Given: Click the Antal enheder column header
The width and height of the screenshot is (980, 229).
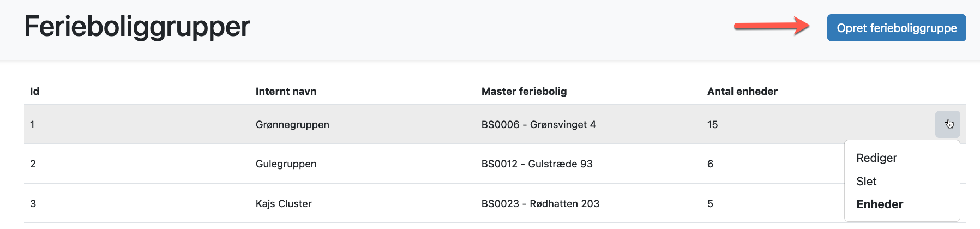Looking at the screenshot, I should pyautogui.click(x=742, y=91).
